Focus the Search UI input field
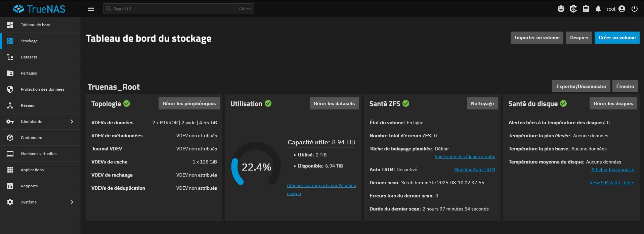Viewport: 644px width, 234px height. [175, 9]
